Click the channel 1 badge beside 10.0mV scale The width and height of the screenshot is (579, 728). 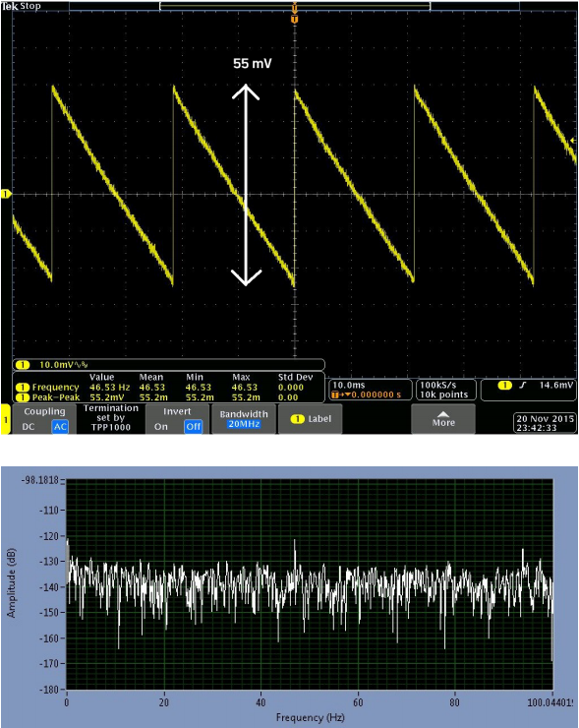(x=23, y=364)
